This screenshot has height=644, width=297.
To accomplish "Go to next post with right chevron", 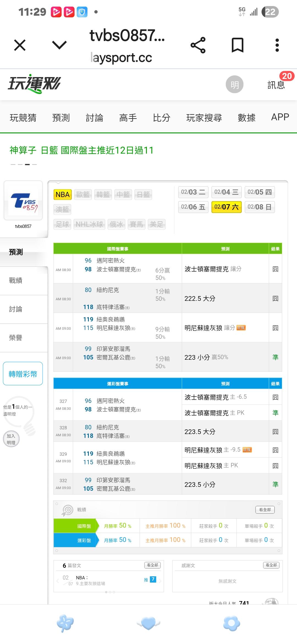I will (160, 581).
